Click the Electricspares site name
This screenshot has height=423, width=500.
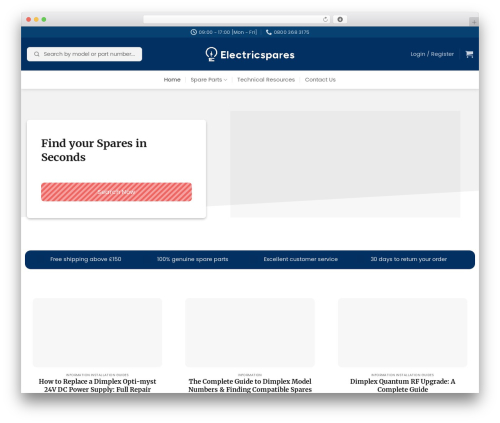pyautogui.click(x=257, y=55)
